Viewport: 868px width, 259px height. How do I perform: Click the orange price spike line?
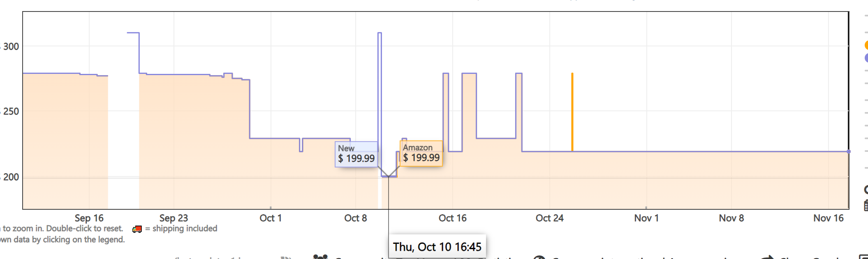point(572,112)
